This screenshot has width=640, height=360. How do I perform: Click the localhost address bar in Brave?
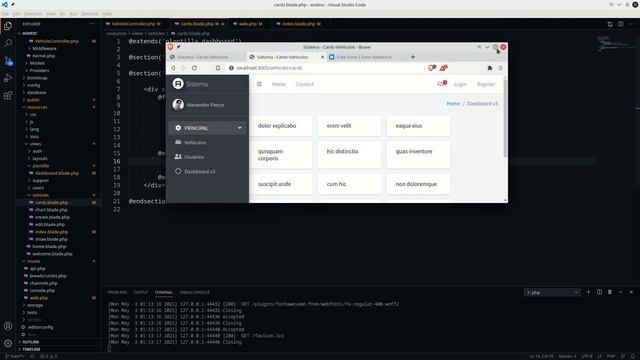pyautogui.click(x=327, y=68)
